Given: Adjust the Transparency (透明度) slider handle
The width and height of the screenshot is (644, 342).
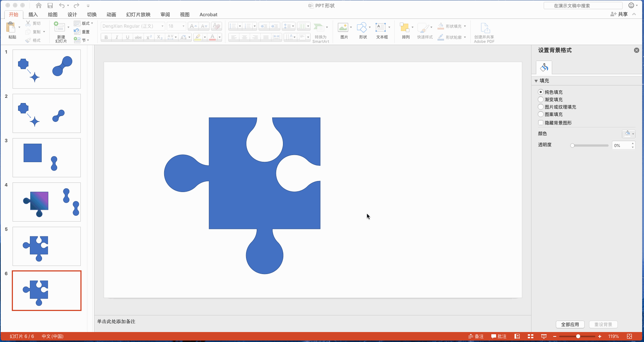Looking at the screenshot, I should click(x=572, y=146).
